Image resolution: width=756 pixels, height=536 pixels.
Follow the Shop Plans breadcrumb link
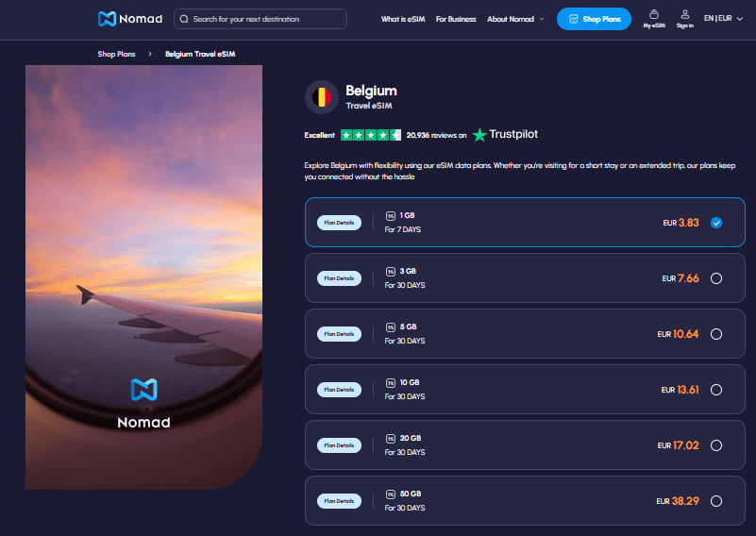(116, 54)
